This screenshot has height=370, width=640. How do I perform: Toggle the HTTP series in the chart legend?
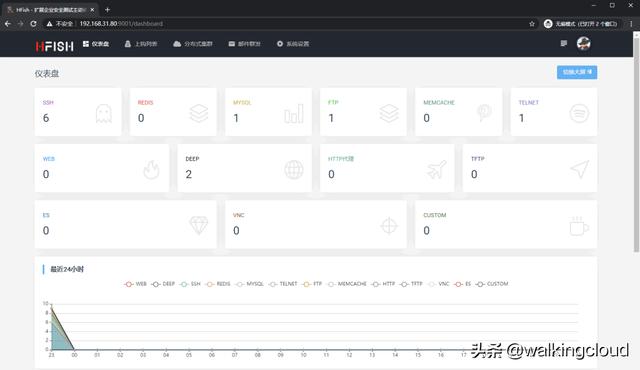[x=383, y=284]
